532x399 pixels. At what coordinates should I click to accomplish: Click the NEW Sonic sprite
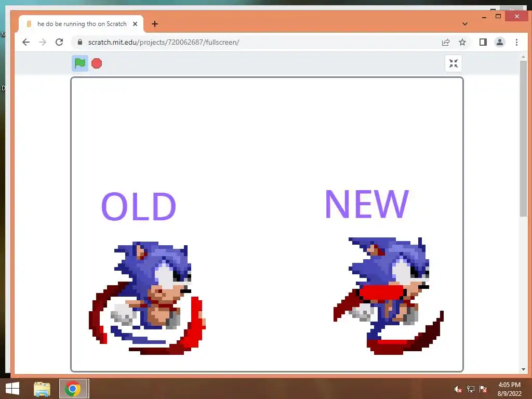point(388,296)
